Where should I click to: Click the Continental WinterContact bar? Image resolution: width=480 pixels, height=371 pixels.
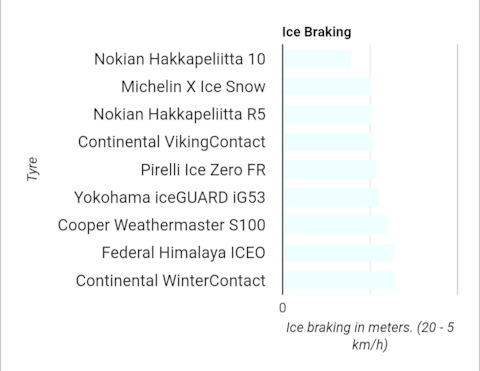click(339, 280)
